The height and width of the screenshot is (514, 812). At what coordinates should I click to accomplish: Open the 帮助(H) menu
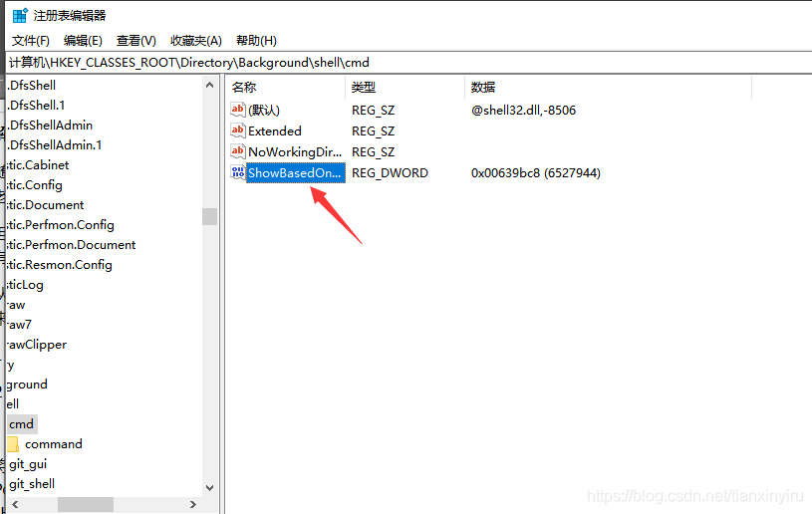[256, 41]
